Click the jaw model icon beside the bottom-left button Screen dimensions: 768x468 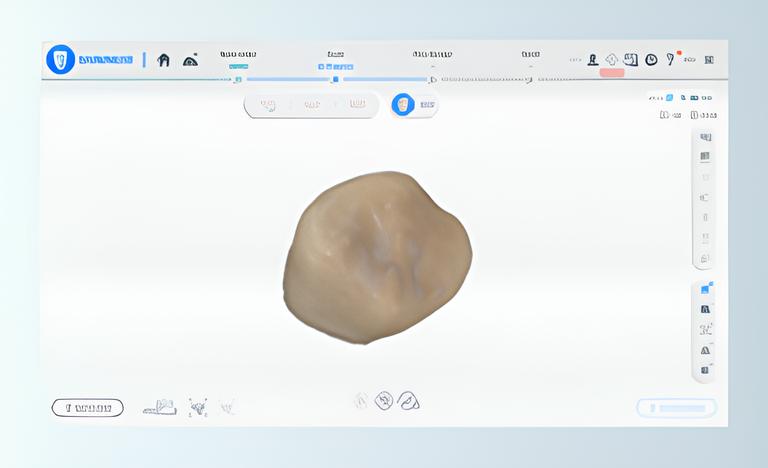click(x=159, y=407)
